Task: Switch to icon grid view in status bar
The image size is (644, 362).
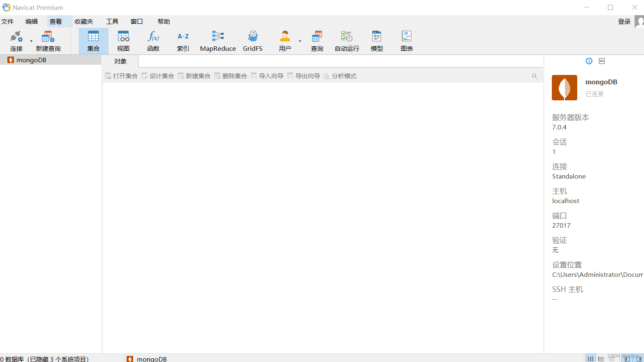Action: pyautogui.click(x=590, y=359)
